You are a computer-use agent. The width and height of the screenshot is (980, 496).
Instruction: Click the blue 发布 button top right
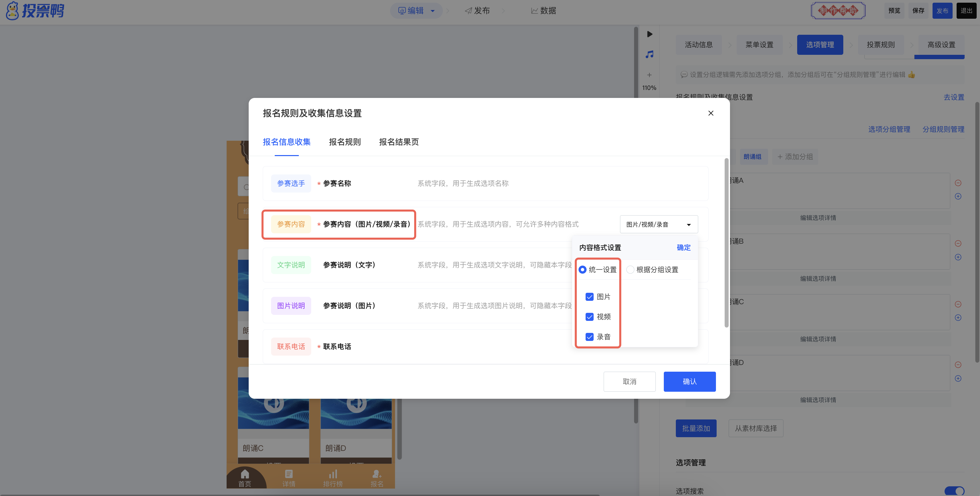[x=942, y=11]
